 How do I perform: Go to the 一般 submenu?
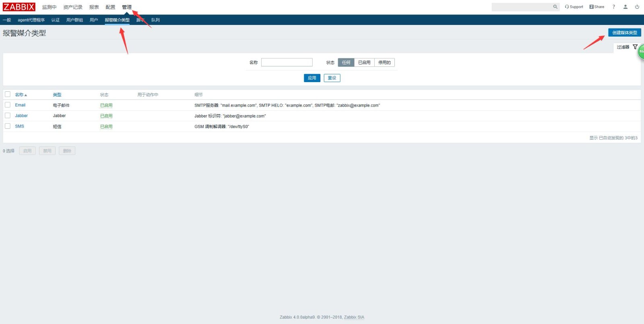[x=7, y=20]
